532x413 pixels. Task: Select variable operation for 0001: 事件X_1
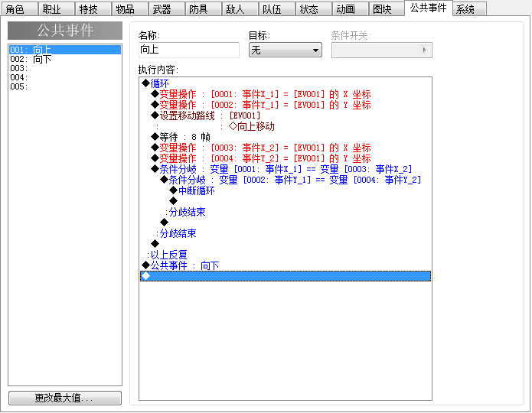click(286, 94)
